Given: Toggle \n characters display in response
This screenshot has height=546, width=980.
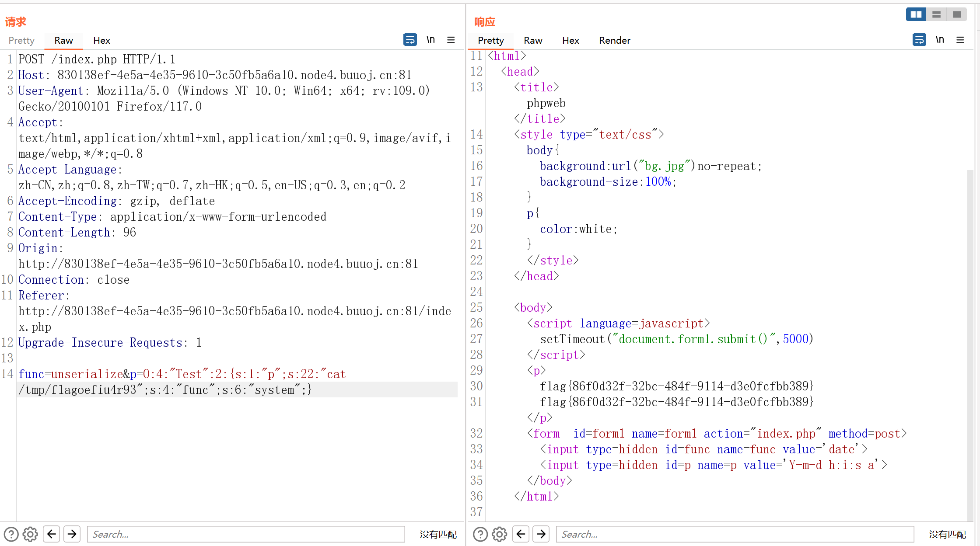Looking at the screenshot, I should click(x=940, y=40).
